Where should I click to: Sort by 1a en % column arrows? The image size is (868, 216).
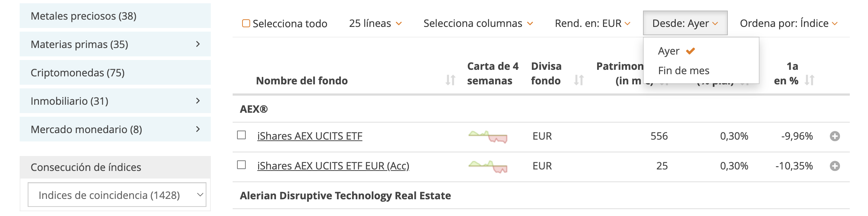(x=809, y=80)
